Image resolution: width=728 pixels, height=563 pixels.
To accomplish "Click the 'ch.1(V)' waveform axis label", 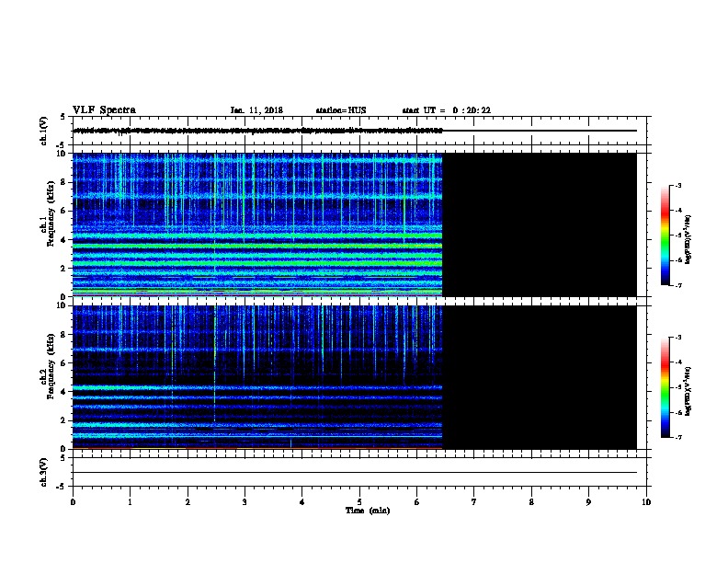I will pos(44,131).
